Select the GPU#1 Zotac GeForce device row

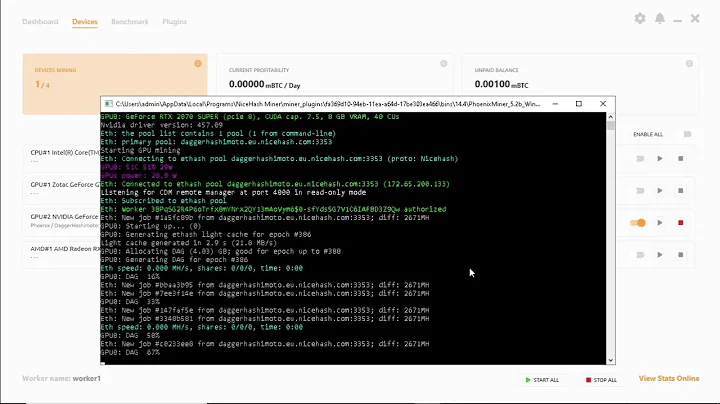(62, 191)
